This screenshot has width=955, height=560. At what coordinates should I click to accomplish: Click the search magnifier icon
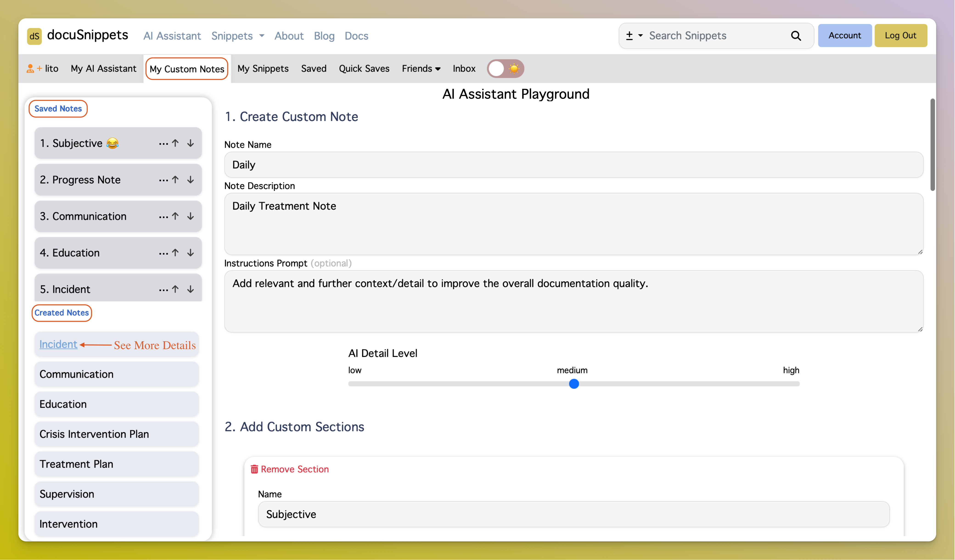point(796,36)
